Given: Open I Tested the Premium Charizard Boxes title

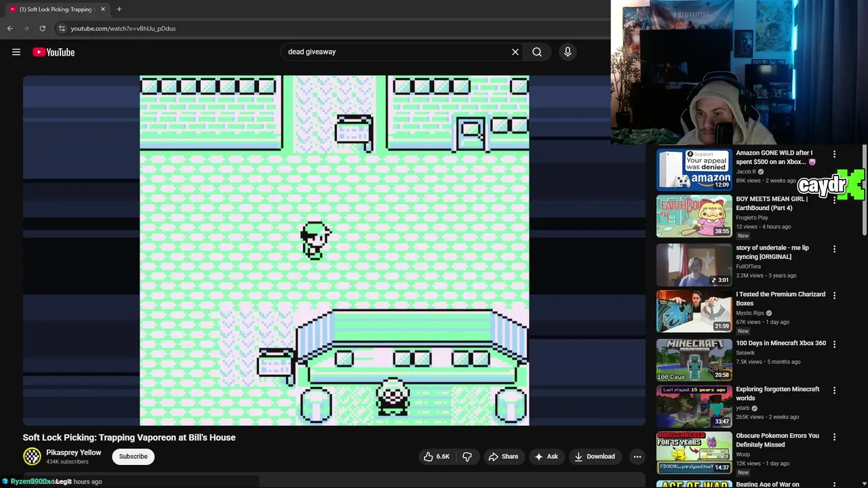Looking at the screenshot, I should tap(781, 299).
